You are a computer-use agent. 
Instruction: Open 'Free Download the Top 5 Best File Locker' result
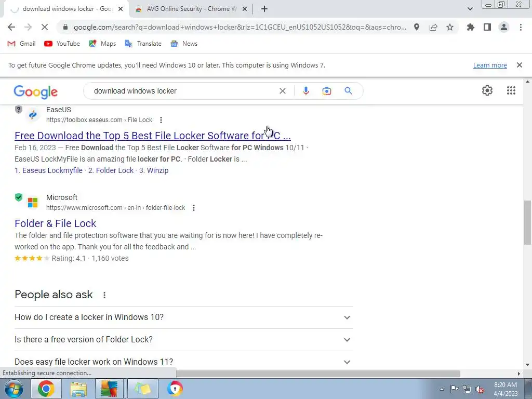(153, 136)
